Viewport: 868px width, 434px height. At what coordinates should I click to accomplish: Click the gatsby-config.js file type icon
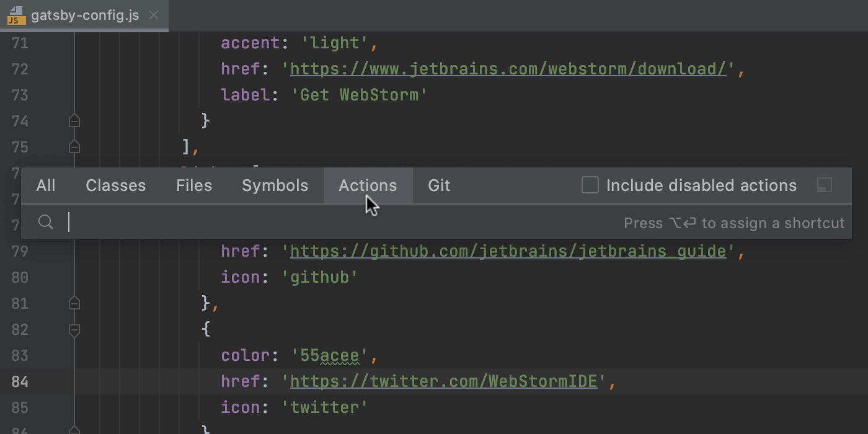tap(16, 15)
